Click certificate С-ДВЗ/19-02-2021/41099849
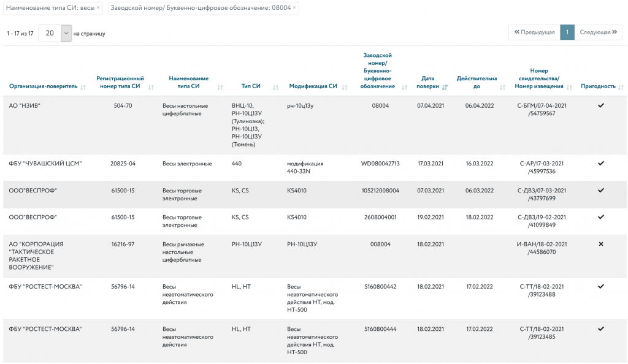 pyautogui.click(x=542, y=221)
